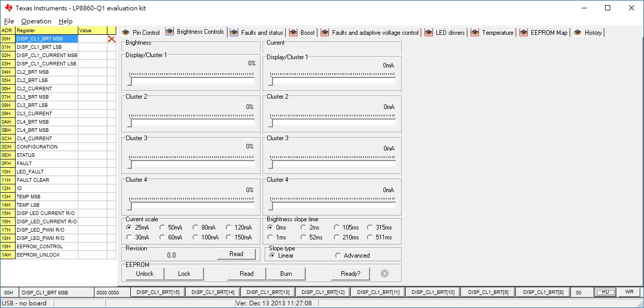This screenshot has height=308, width=644.
Task: Click the chip icon on Brightness Controls tab
Action: [x=170, y=32]
